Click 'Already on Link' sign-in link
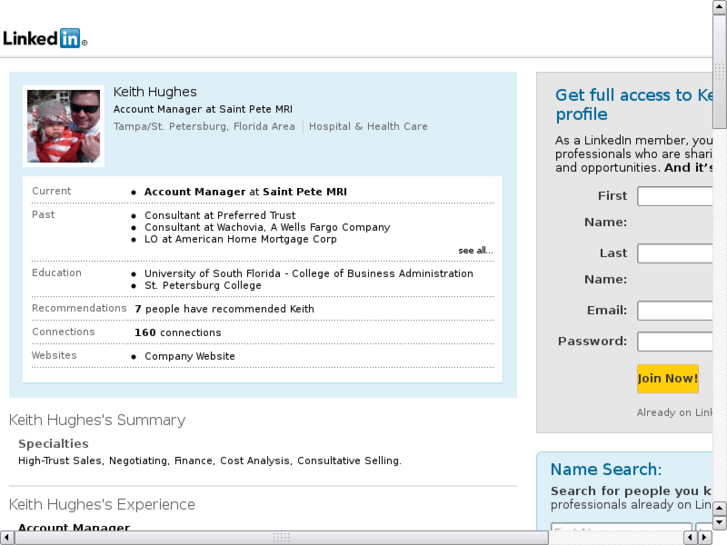Image resolution: width=727 pixels, height=545 pixels. point(675,412)
